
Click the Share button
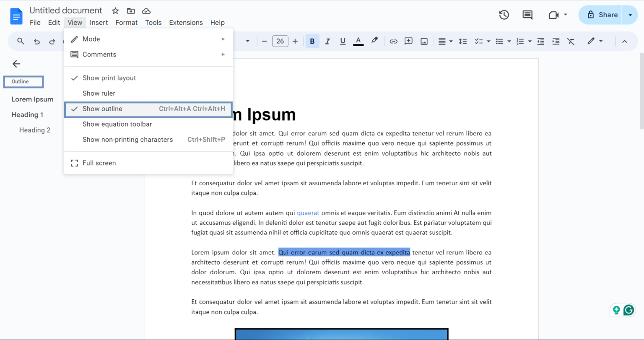click(605, 14)
